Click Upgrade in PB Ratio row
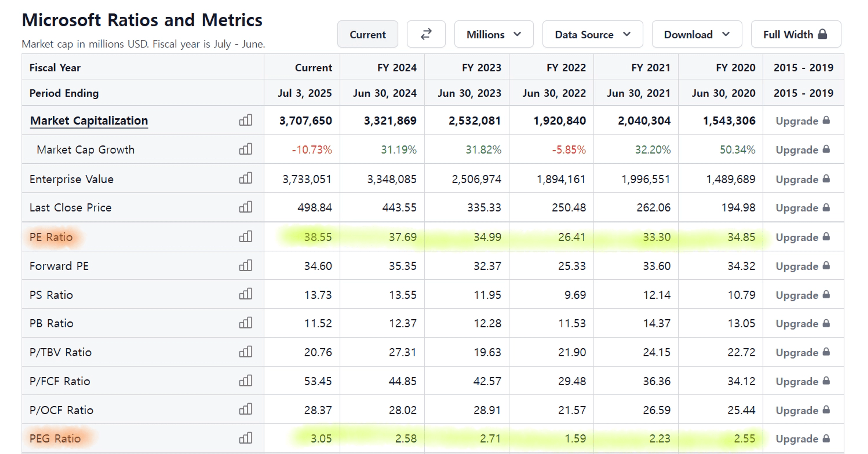 (803, 323)
